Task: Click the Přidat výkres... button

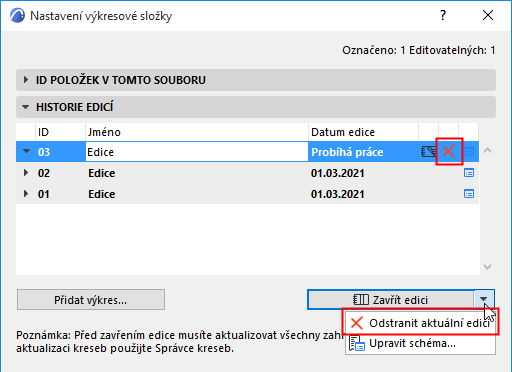Action: [x=91, y=300]
